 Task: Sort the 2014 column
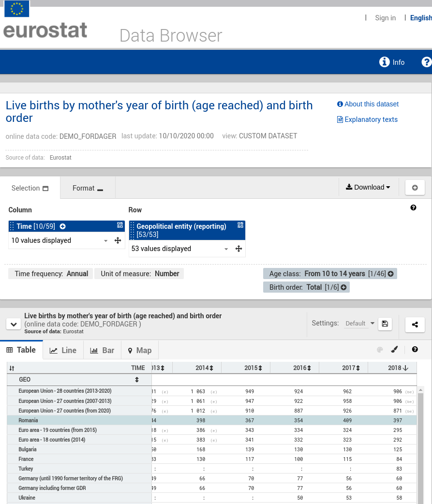pos(211,368)
